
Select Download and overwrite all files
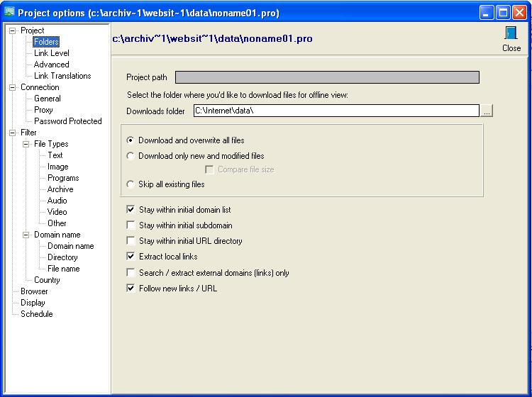[x=130, y=140]
